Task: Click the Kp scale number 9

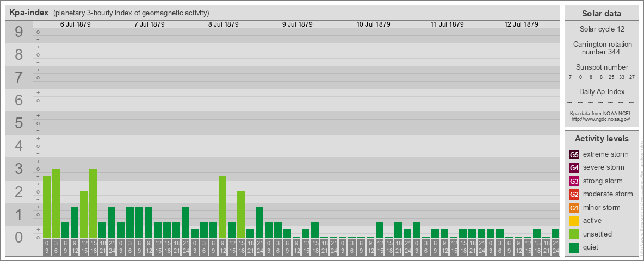Action: tap(18, 32)
